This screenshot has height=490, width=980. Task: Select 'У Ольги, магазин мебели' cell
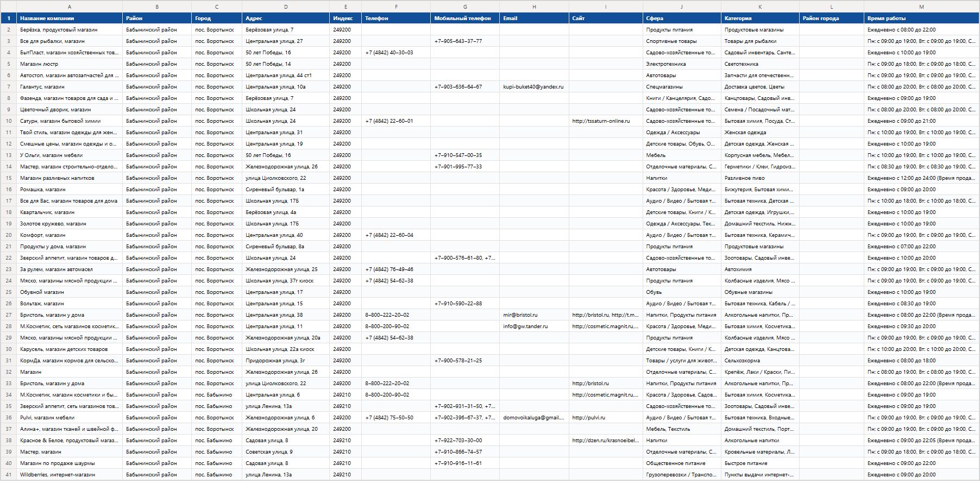(70, 155)
